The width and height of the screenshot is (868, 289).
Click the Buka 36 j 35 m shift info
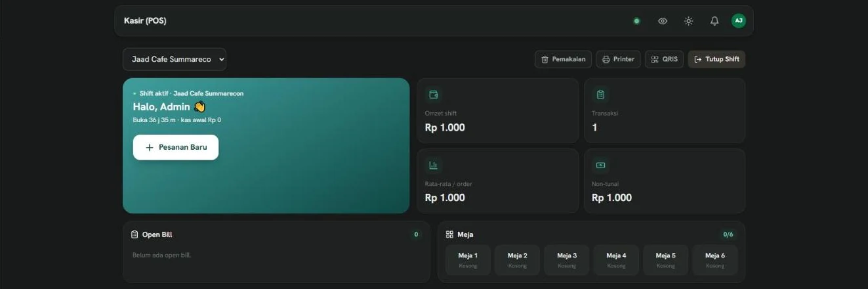(x=176, y=120)
